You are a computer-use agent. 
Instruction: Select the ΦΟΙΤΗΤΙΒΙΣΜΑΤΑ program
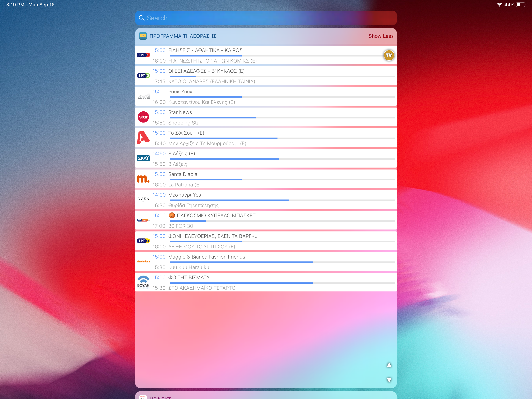189,278
